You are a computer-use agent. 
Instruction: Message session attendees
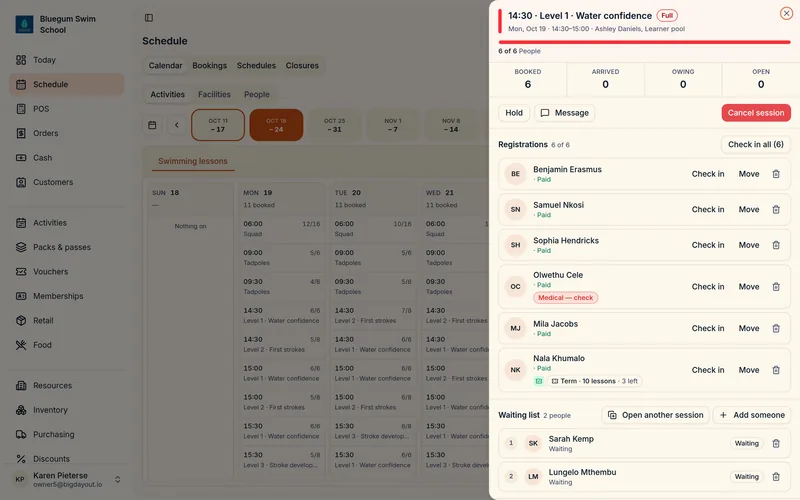564,113
